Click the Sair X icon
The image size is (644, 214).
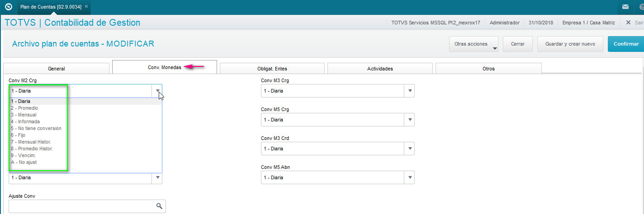[628, 23]
